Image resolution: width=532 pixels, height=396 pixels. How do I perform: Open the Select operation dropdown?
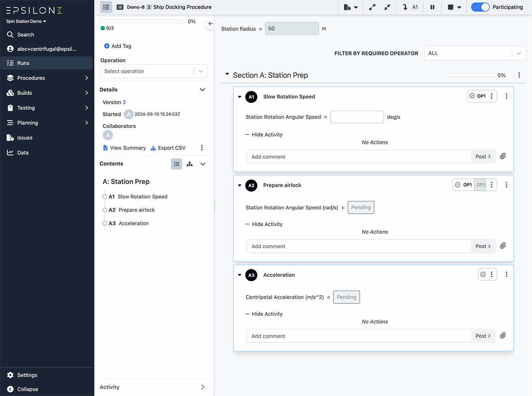154,71
